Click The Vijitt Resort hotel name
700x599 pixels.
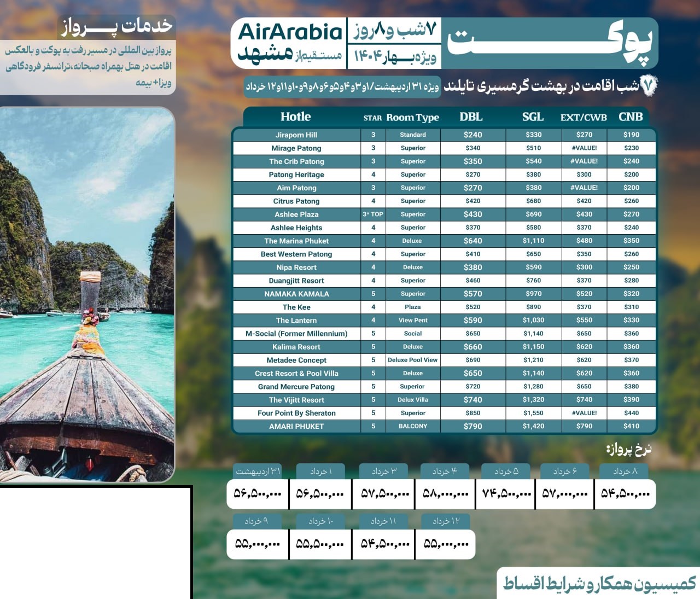pyautogui.click(x=296, y=400)
